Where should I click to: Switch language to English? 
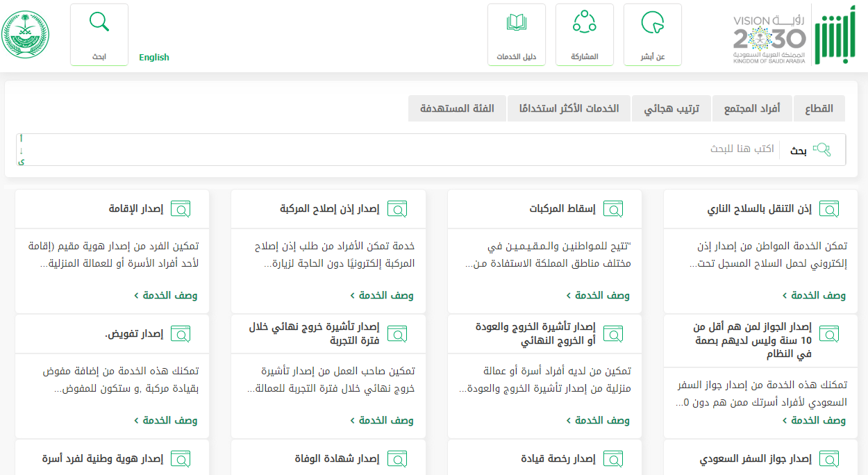[154, 58]
